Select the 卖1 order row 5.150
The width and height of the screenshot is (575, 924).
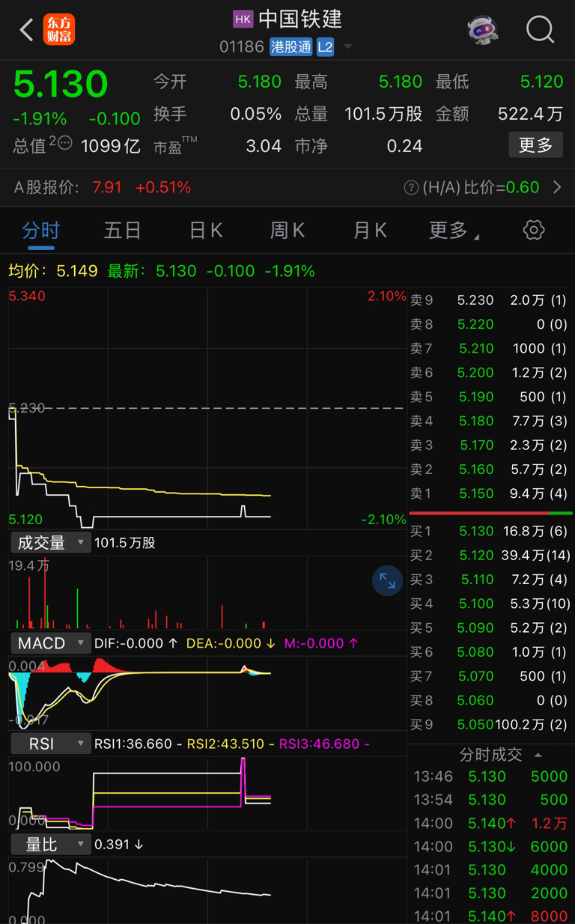[490, 493]
